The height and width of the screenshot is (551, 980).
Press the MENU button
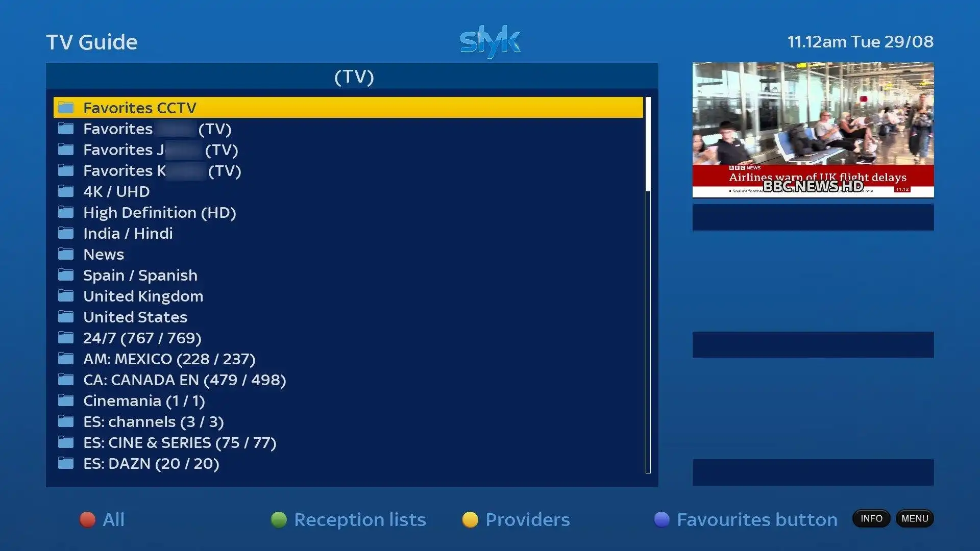(917, 519)
